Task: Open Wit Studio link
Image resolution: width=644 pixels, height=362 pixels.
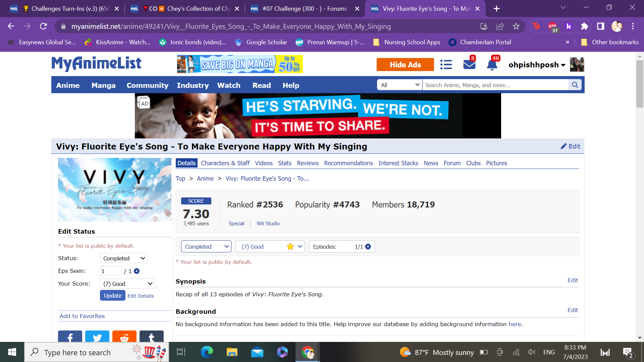Action: 268,224
